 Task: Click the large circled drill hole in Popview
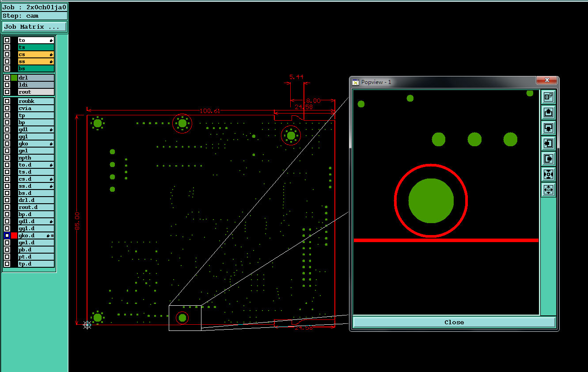pyautogui.click(x=431, y=201)
